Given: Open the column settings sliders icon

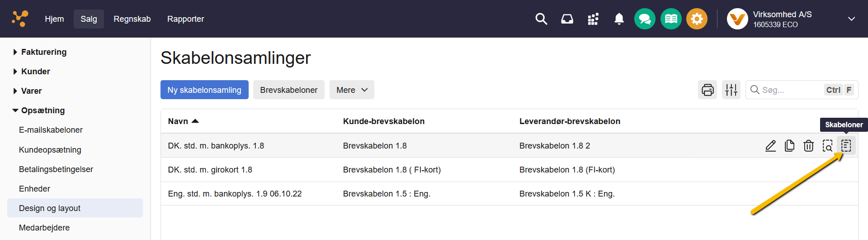Looking at the screenshot, I should pyautogui.click(x=731, y=90).
